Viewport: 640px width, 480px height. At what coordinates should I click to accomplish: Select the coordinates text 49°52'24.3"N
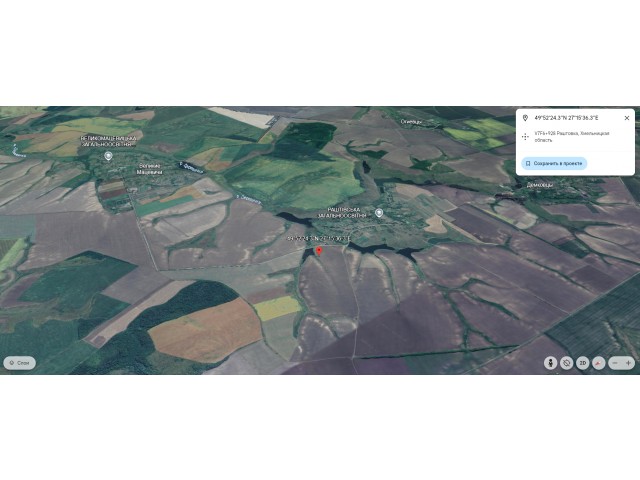(x=549, y=118)
